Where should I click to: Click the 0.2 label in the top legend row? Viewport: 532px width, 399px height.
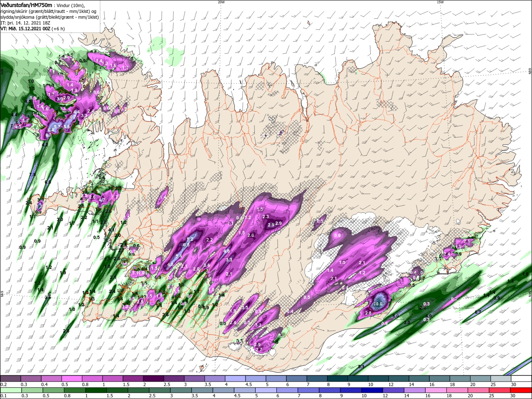tap(4, 384)
